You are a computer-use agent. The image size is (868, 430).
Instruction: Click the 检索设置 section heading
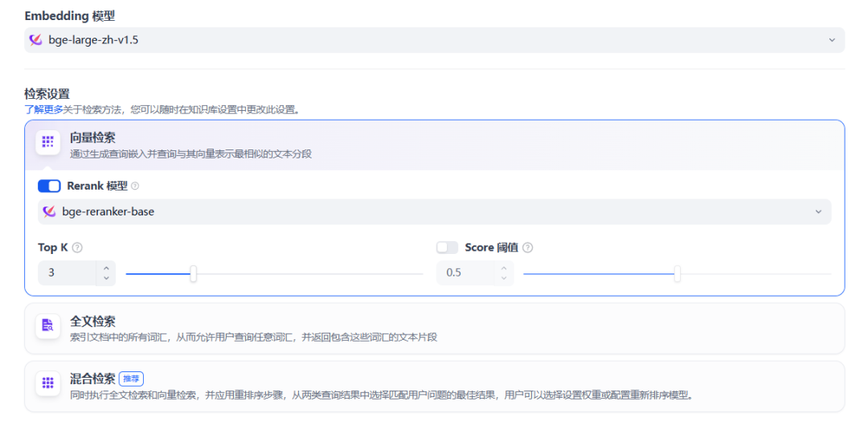[47, 93]
